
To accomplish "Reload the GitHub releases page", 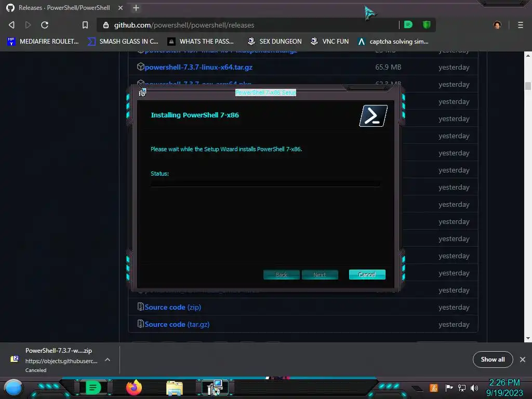I will (x=45, y=25).
